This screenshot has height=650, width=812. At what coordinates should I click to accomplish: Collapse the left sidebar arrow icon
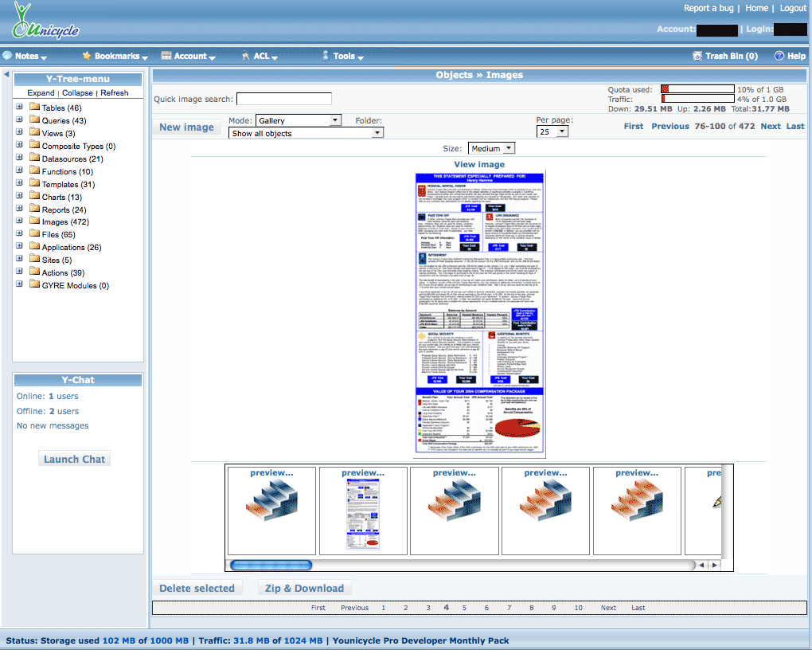pos(6,75)
